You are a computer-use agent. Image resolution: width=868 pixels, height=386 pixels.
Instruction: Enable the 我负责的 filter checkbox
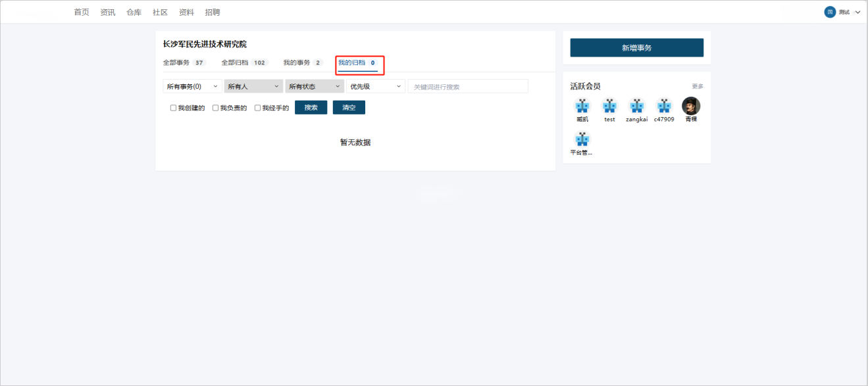215,108
